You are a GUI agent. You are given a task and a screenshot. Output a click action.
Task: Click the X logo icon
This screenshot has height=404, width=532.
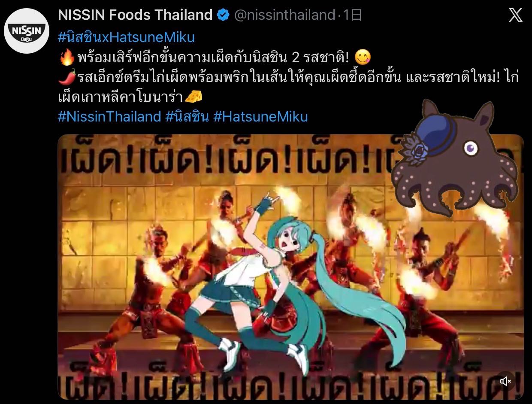pyautogui.click(x=515, y=15)
